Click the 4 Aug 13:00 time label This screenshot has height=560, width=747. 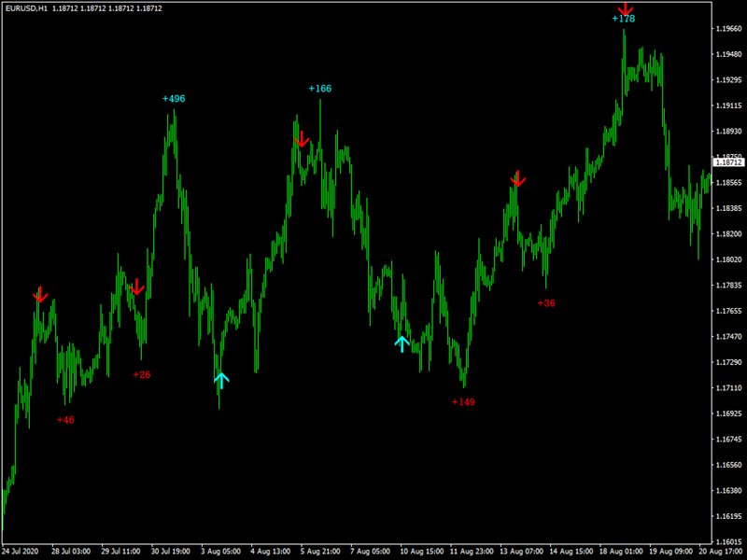(271, 552)
